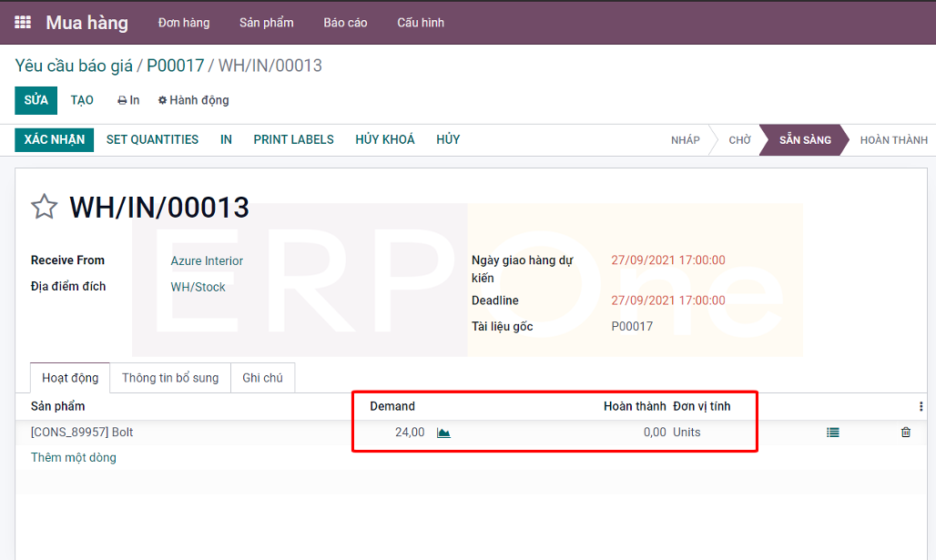Open the Cấu hình menu

click(x=421, y=23)
